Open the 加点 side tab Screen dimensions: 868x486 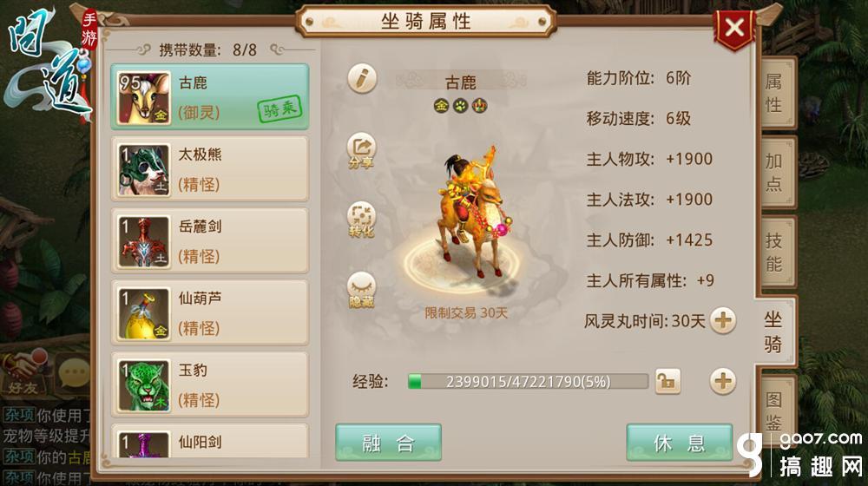777,172
